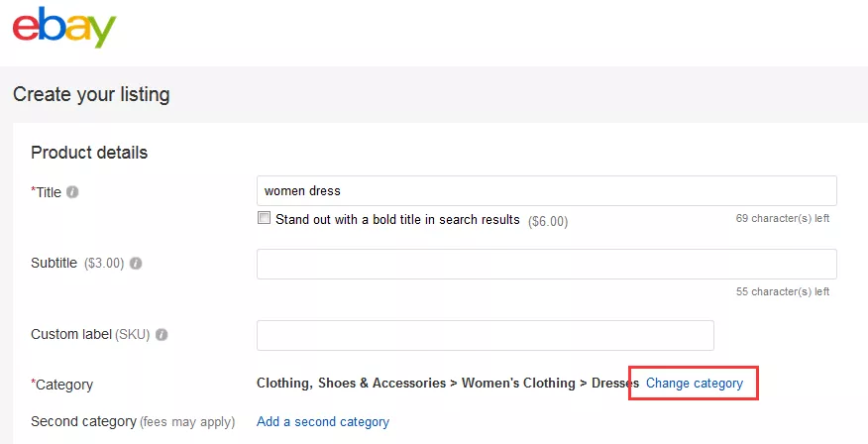Click the Change category link
Screen dimensions: 868x444
click(x=695, y=384)
